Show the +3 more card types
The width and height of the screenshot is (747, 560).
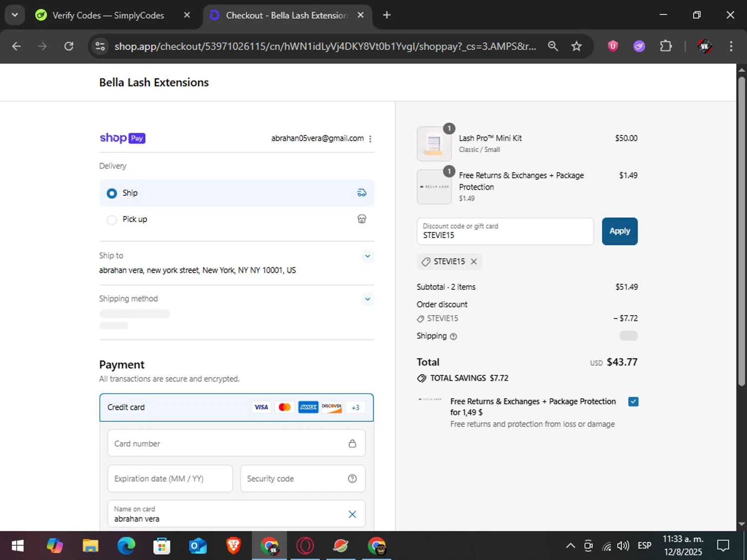(x=356, y=407)
